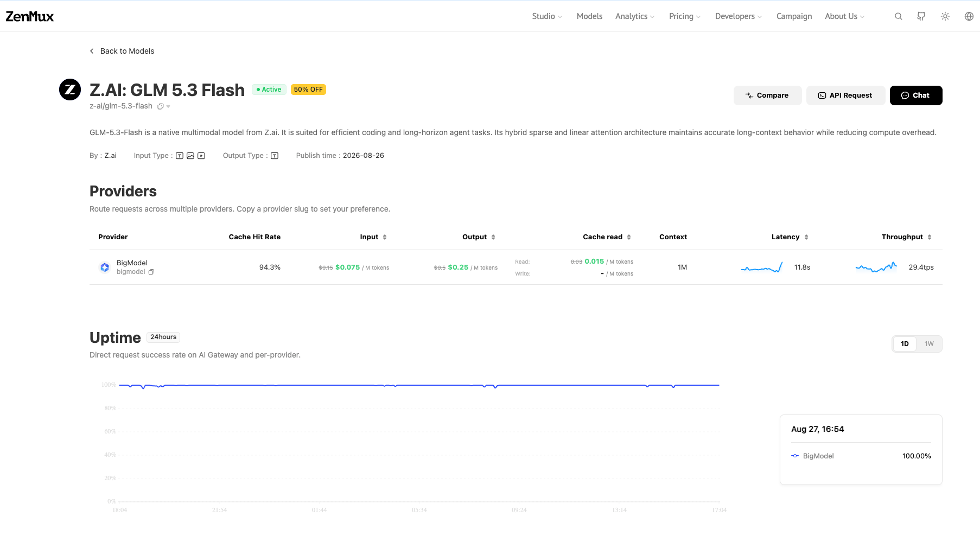
Task: Click the 29.4tps throughput value
Action: point(921,267)
